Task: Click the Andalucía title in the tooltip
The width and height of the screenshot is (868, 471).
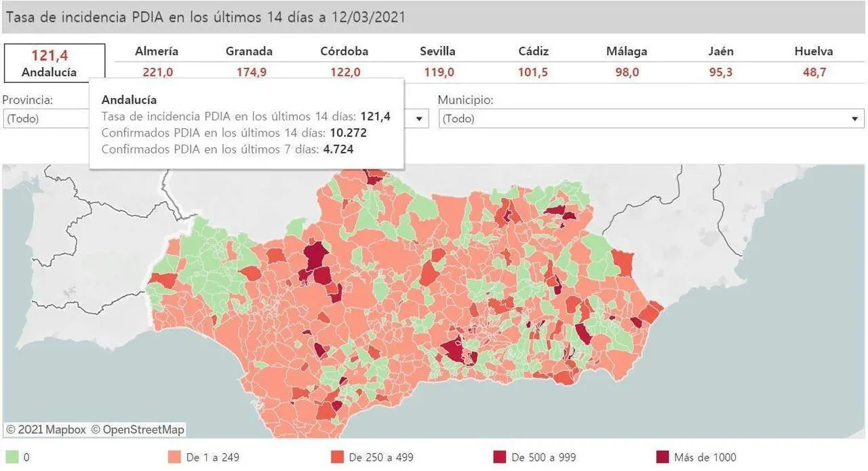Action: pyautogui.click(x=129, y=100)
